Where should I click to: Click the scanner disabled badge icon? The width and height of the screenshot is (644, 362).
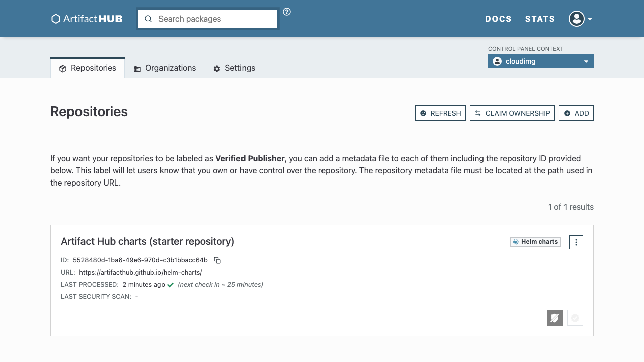[555, 318]
